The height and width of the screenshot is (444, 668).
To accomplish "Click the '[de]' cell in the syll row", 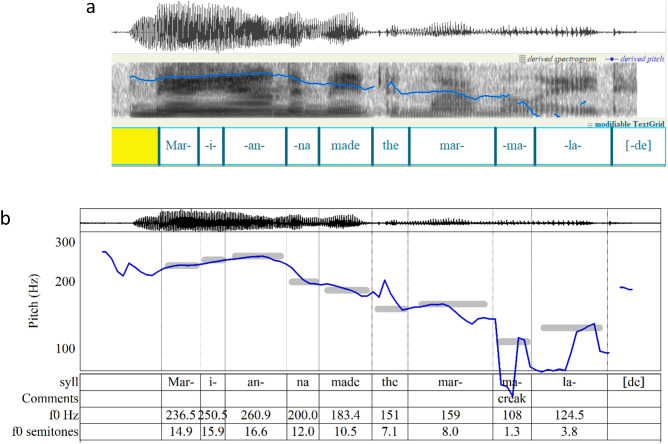I will [633, 382].
